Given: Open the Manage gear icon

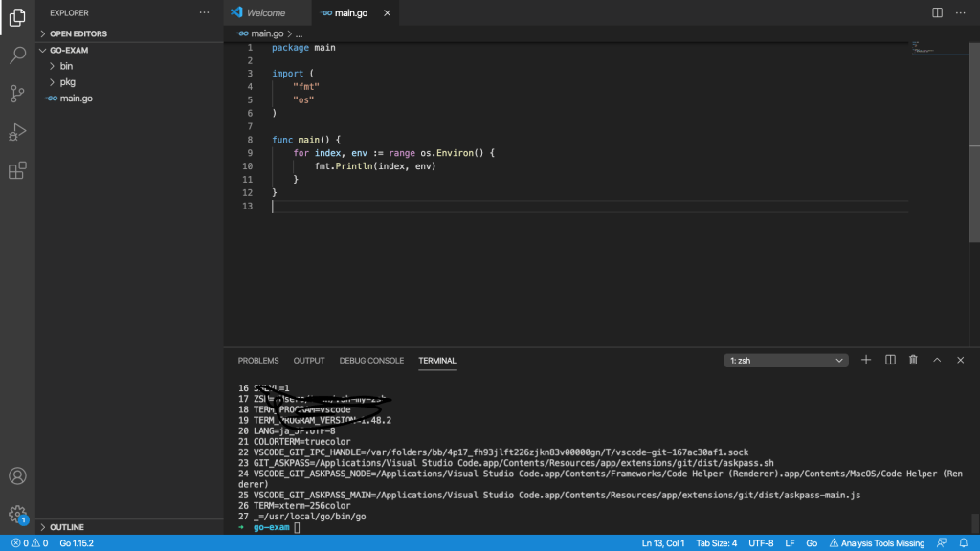Looking at the screenshot, I should coord(17,514).
